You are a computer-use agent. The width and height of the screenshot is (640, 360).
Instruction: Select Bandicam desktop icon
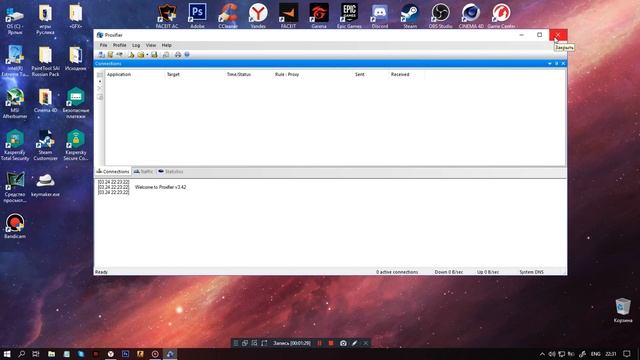click(x=15, y=226)
